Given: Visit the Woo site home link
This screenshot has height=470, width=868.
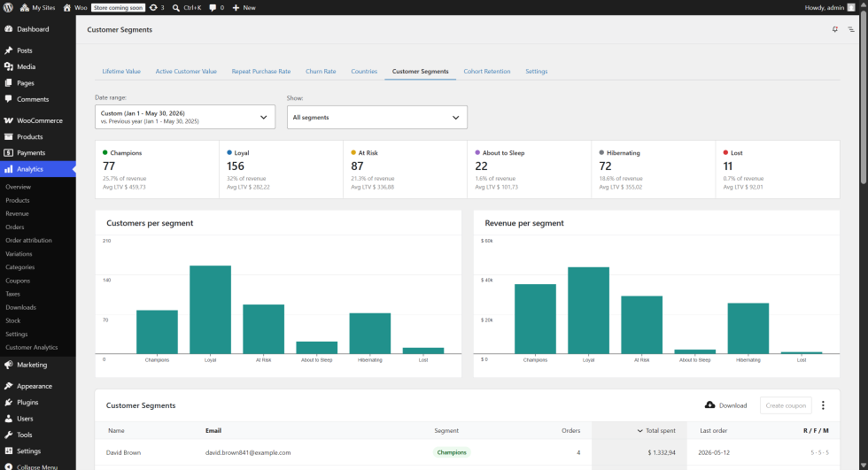Looking at the screenshot, I should click(74, 8).
